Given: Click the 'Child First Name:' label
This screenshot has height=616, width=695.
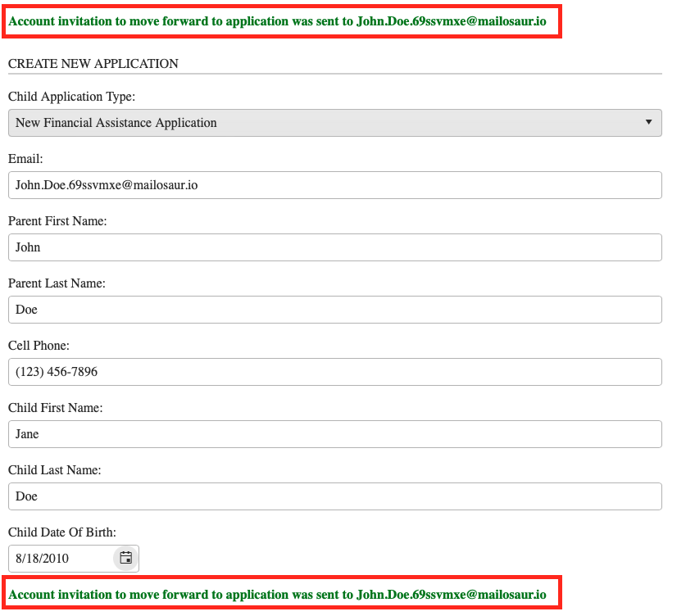Looking at the screenshot, I should tap(56, 408).
